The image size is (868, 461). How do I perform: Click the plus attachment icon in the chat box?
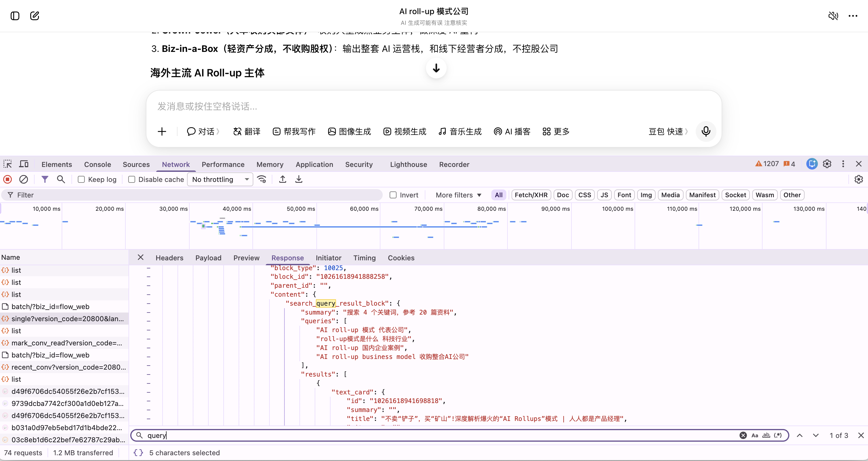point(162,131)
